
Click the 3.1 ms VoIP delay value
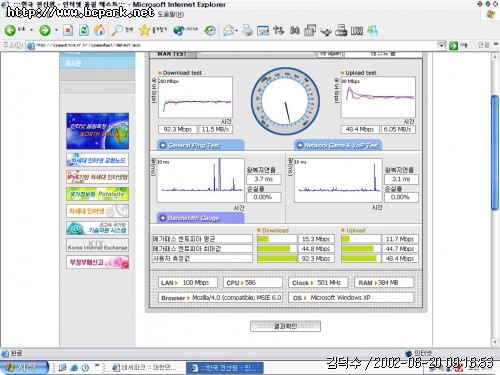coord(401,179)
